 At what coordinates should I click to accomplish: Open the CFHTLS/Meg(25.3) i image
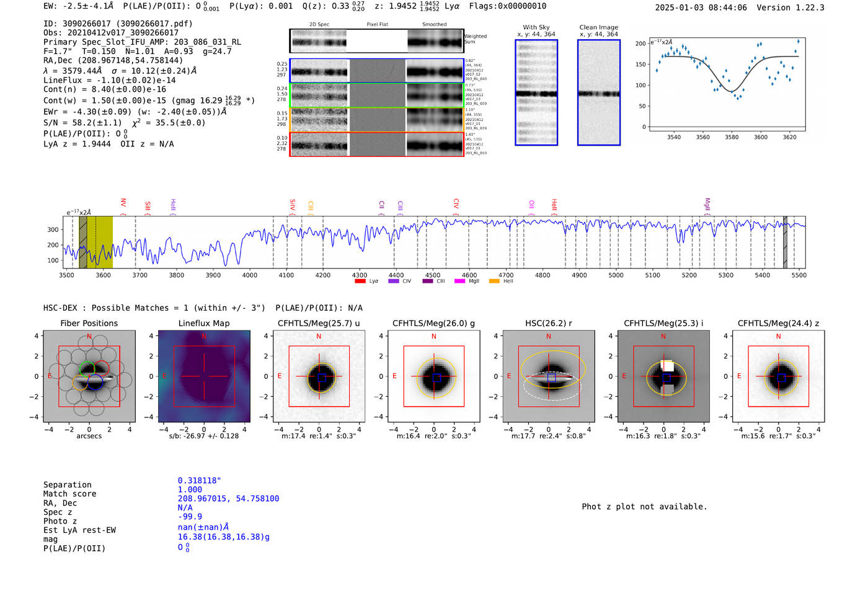click(x=663, y=376)
